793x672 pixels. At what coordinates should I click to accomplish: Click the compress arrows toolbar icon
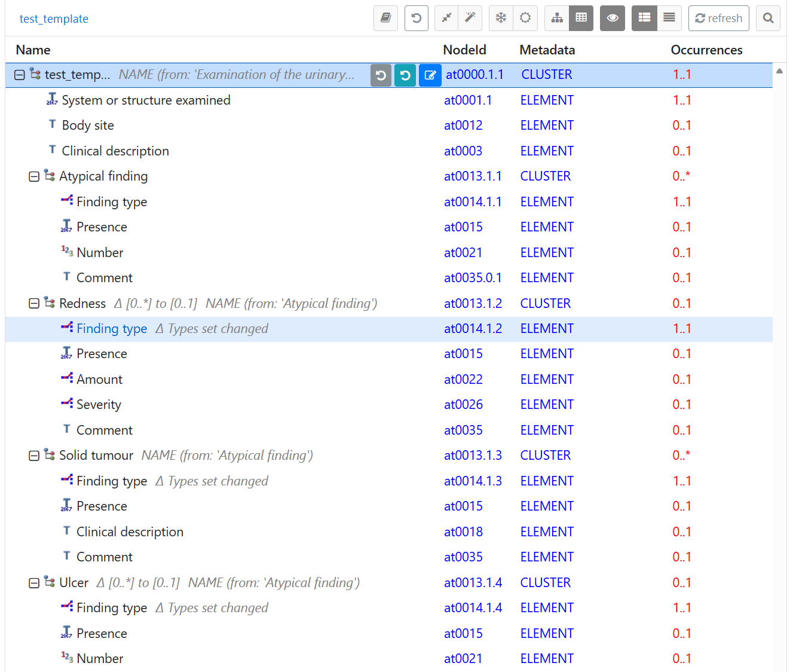(446, 18)
